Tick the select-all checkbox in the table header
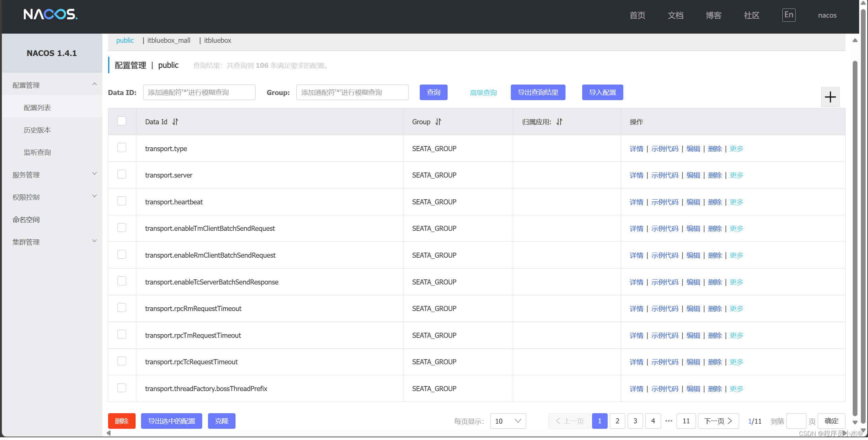The height and width of the screenshot is (440, 868). 122,121
